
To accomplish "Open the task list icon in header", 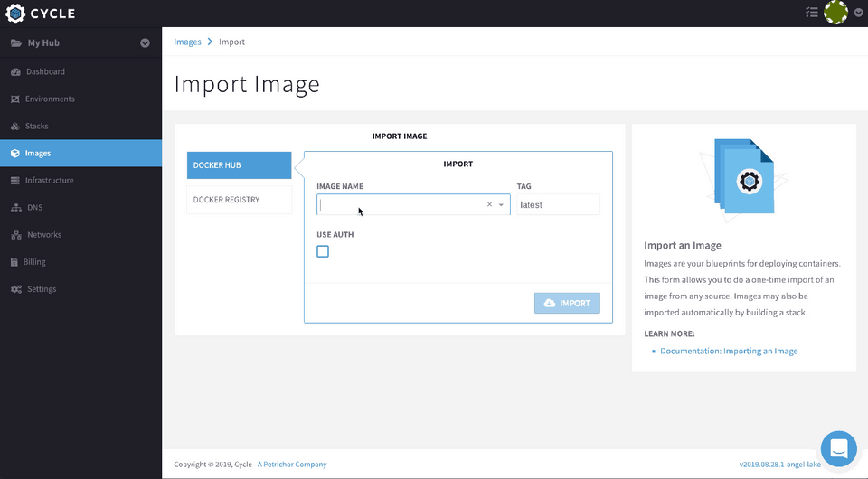I will pos(812,12).
